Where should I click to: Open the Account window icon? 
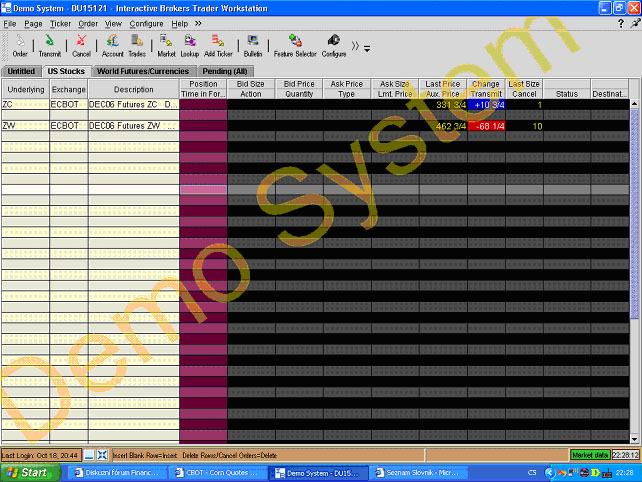113,45
